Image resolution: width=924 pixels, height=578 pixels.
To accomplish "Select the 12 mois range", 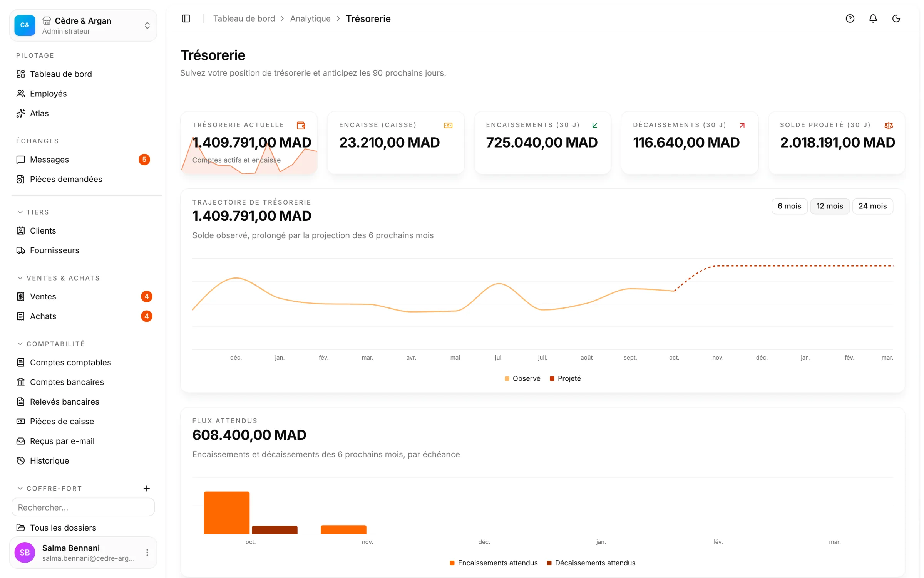I will (830, 206).
